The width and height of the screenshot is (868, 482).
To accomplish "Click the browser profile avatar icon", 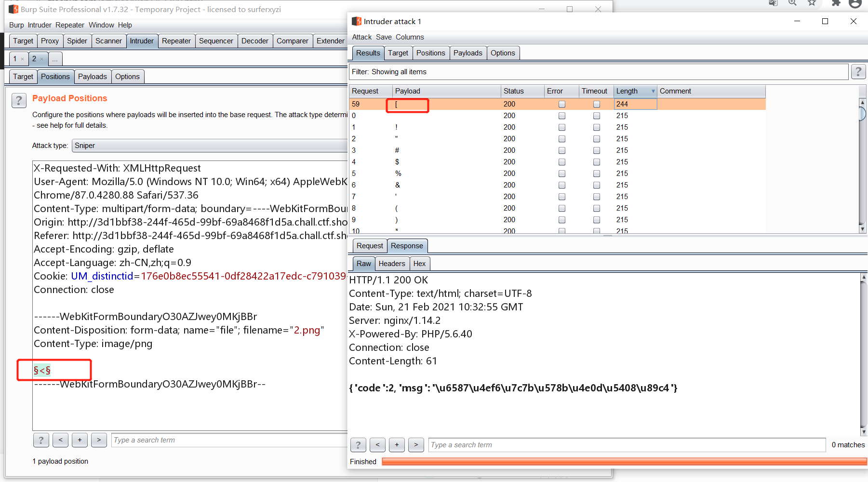I will point(855,3).
